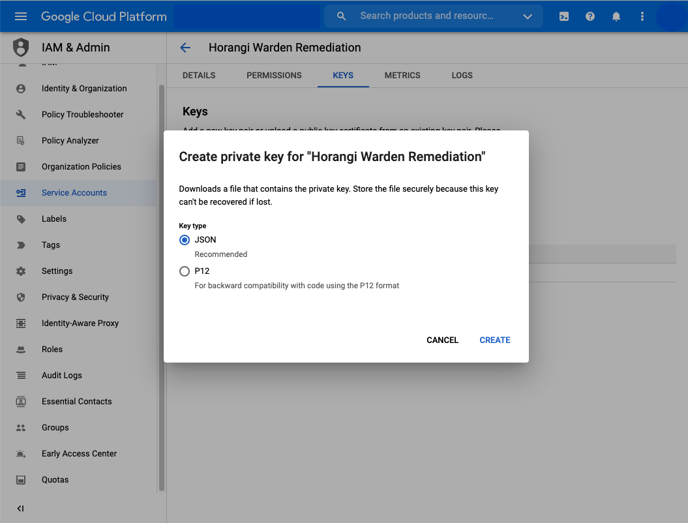Click the Organization Policies icon
The image size is (688, 523).
[x=21, y=167]
